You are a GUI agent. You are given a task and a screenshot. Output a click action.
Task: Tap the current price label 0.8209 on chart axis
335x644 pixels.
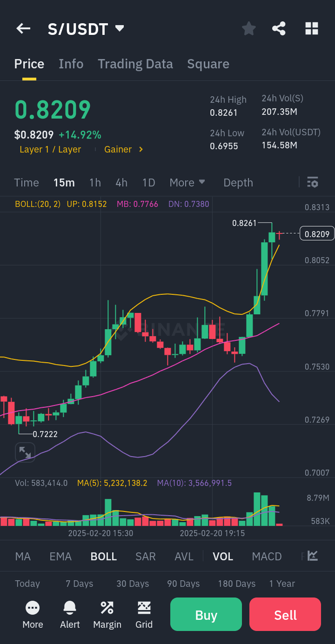click(x=317, y=233)
